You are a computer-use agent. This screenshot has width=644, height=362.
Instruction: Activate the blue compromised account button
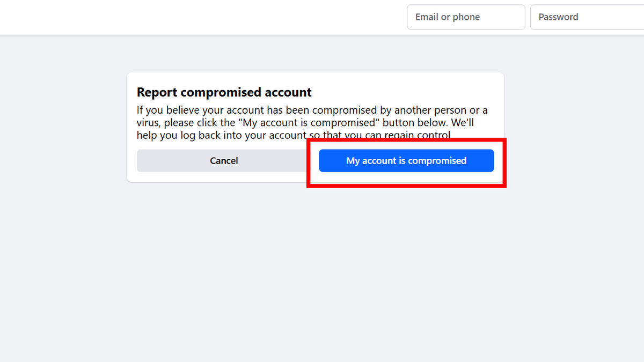pos(406,160)
